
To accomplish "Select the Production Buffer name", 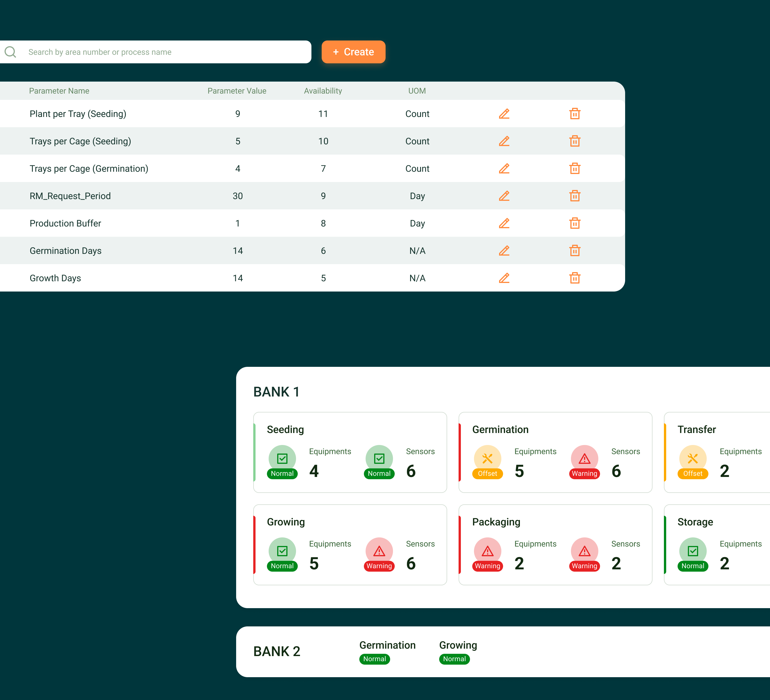I will click(65, 224).
